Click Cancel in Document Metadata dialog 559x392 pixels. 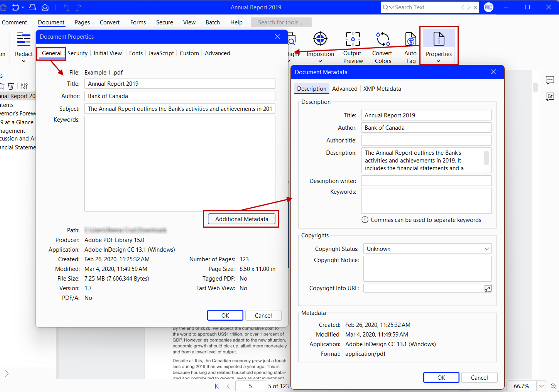click(x=479, y=377)
